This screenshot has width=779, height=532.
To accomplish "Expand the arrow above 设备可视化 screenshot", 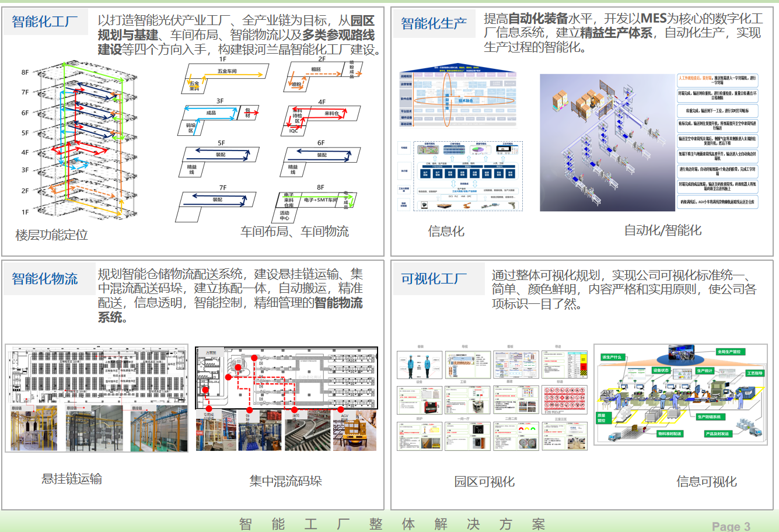I will pyautogui.click(x=435, y=158).
